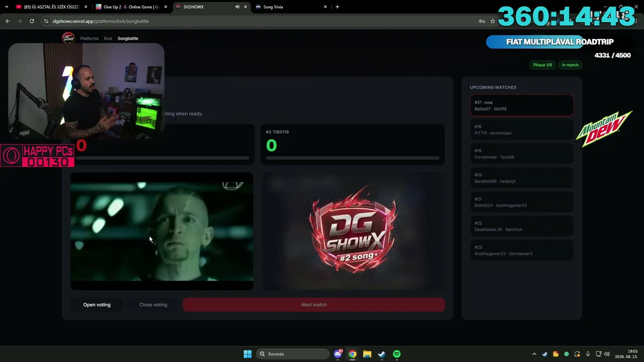Play the song 1 video thumbnail
The height and width of the screenshot is (362, 644).
click(162, 231)
